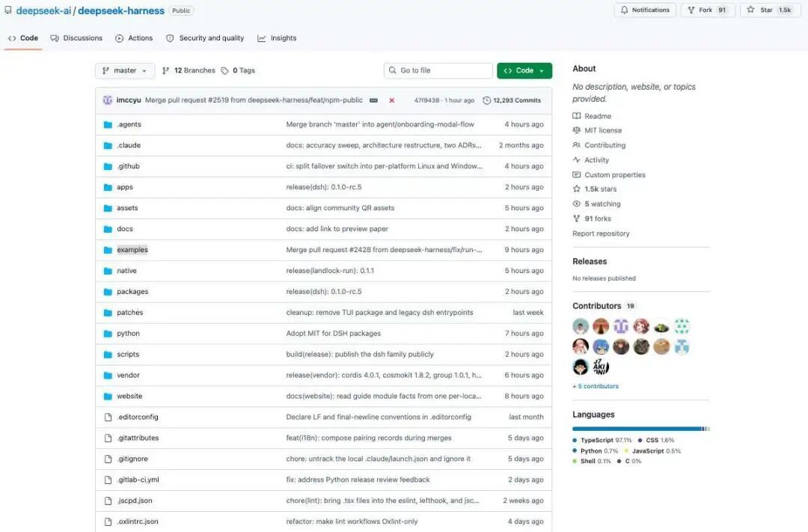Open the deepseek-harness repository link
808x532 pixels.
tap(121, 10)
